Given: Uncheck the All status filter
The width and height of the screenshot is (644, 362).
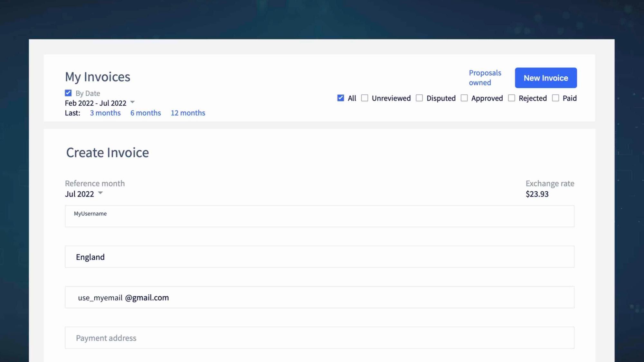Looking at the screenshot, I should 341,98.
